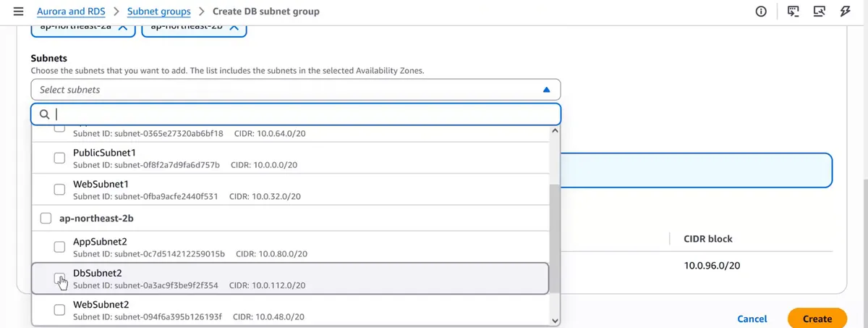Remove ap-northeast-2b availability zone tag
Image resolution: width=868 pixels, height=328 pixels.
pyautogui.click(x=234, y=28)
